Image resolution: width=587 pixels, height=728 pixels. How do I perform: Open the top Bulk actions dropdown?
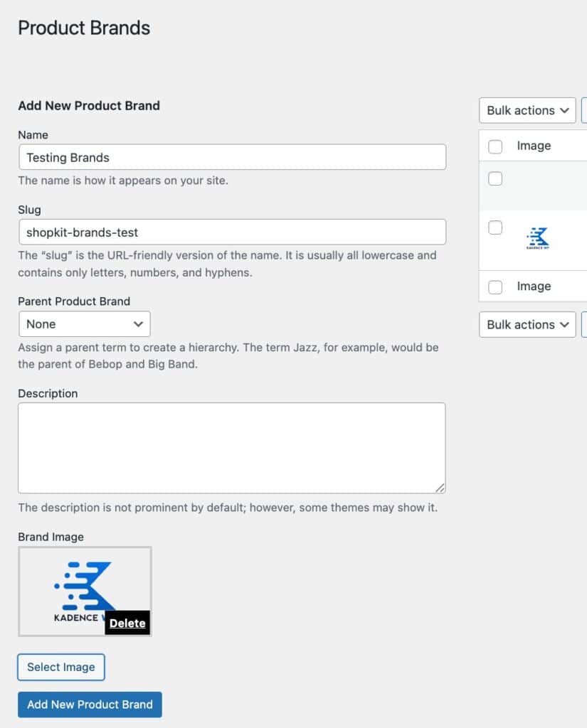pyautogui.click(x=527, y=110)
